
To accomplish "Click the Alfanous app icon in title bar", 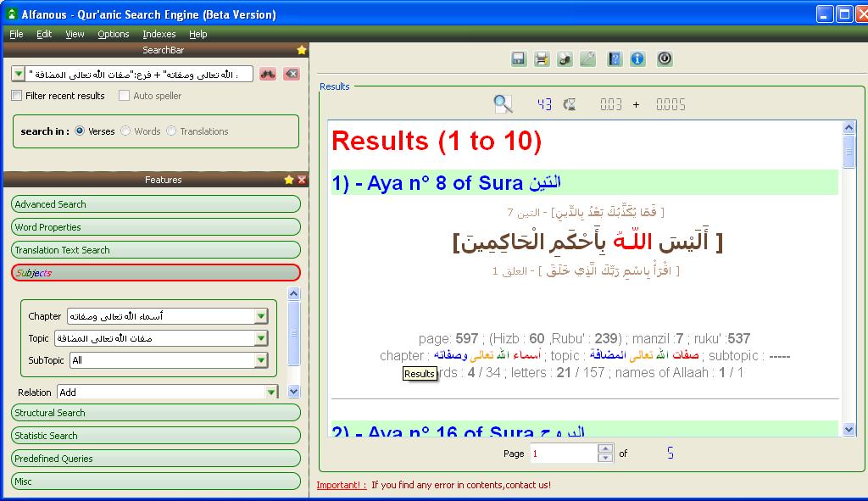I will (x=11, y=14).
